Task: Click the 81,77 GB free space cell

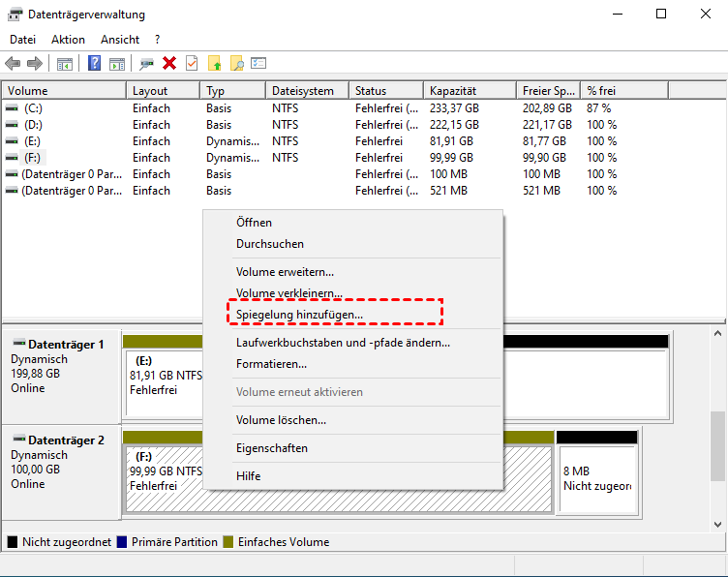Action: (x=544, y=141)
